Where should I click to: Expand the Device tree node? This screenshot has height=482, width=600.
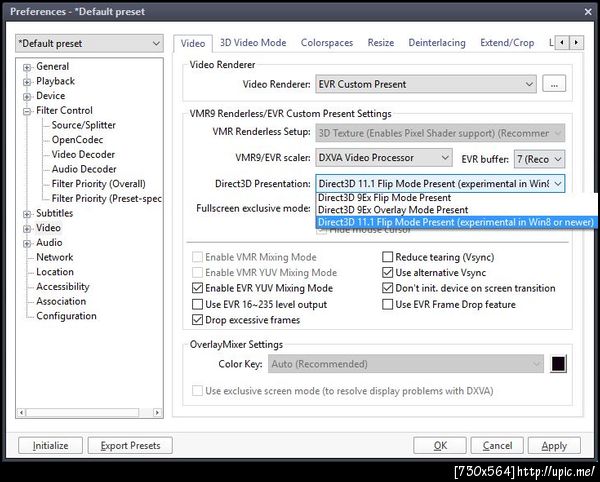(26, 96)
